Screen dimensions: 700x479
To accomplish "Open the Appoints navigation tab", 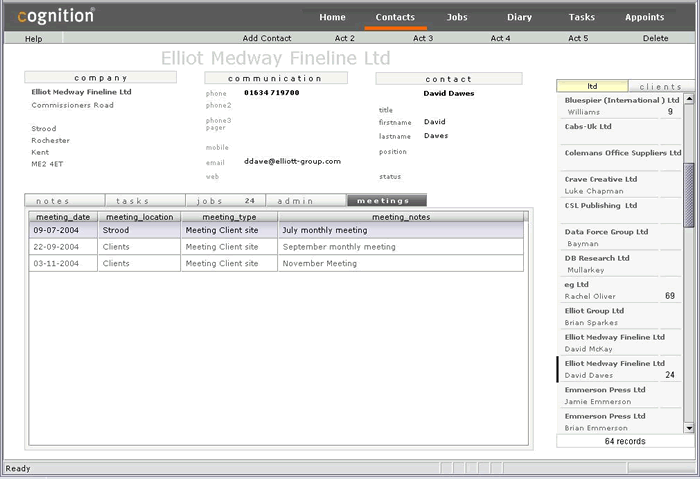I will click(x=644, y=17).
